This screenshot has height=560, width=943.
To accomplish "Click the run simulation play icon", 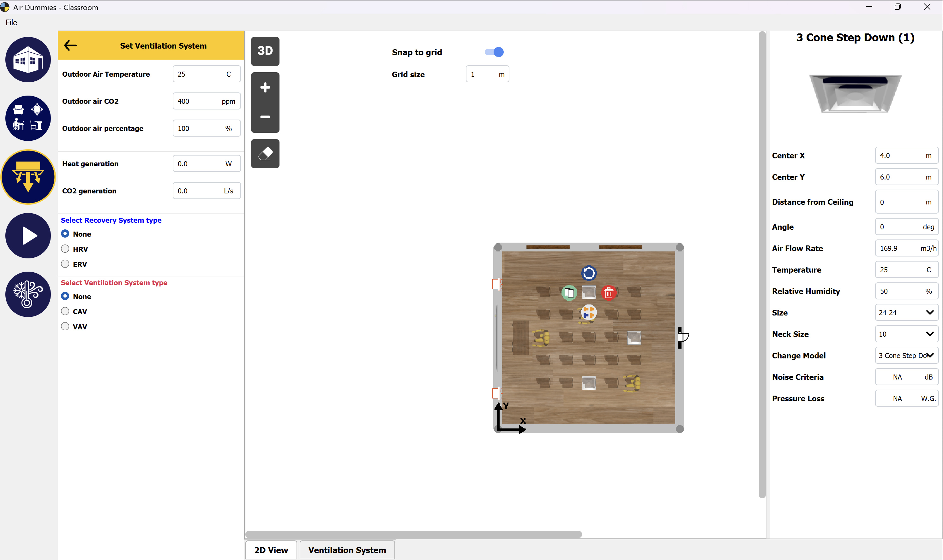I will pos(28,236).
